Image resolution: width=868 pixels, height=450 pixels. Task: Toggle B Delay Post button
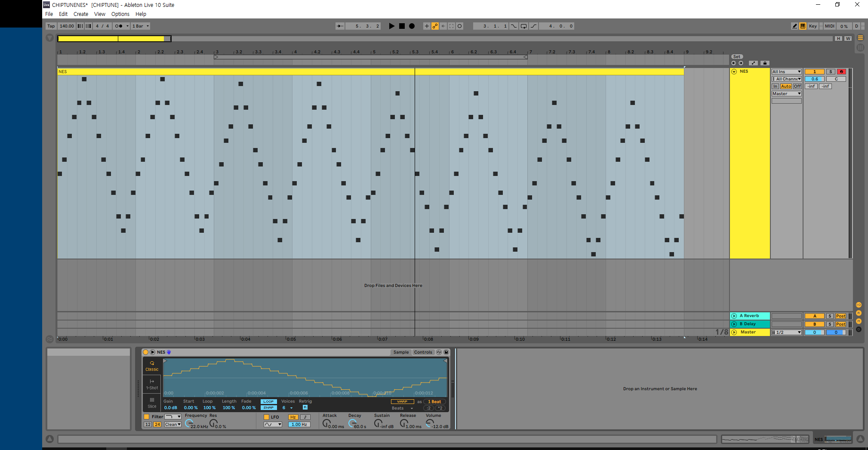840,324
